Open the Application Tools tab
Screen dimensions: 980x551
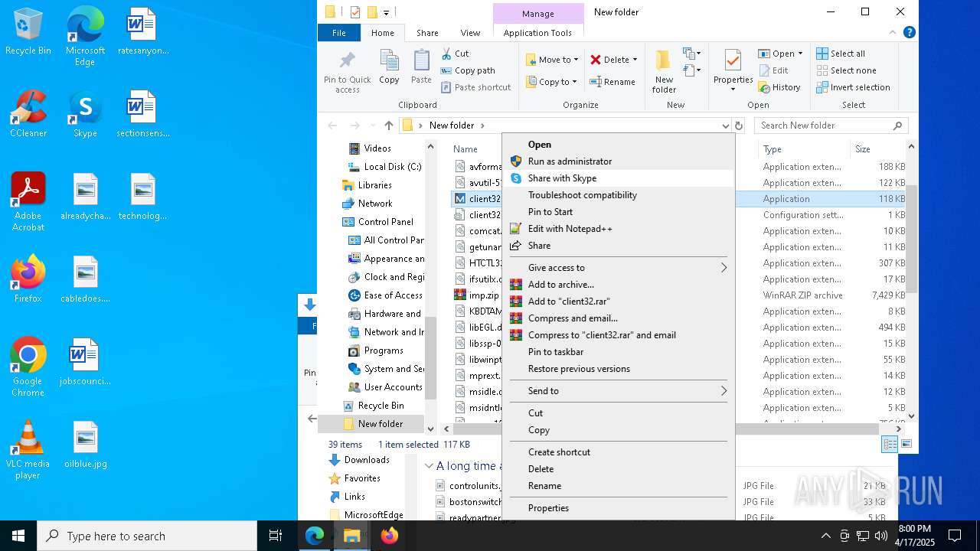pyautogui.click(x=537, y=33)
